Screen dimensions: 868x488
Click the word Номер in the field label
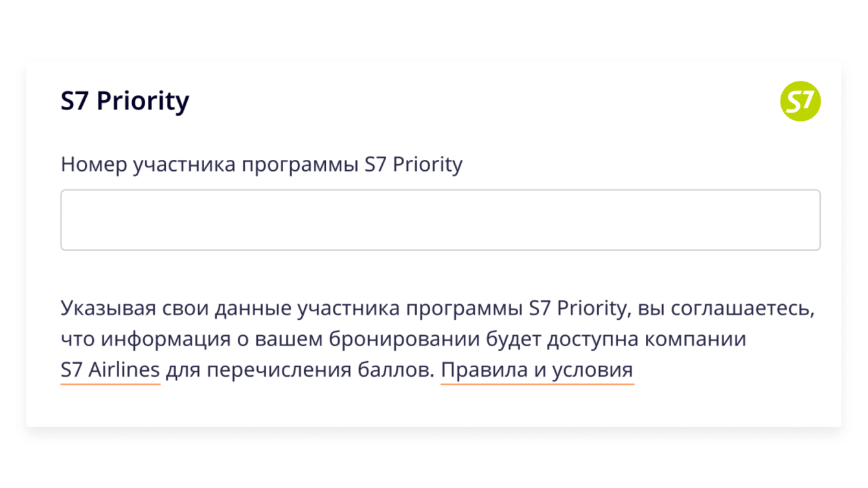point(93,164)
